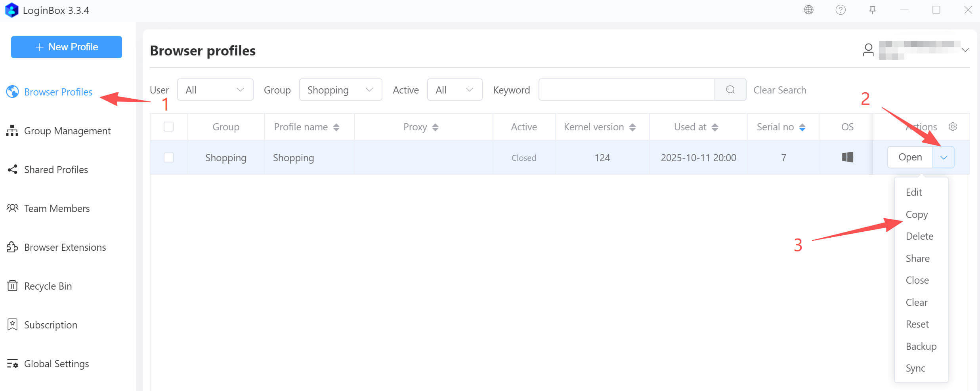This screenshot has width=980, height=391.
Task: Open the help question mark icon
Action: coord(840,10)
